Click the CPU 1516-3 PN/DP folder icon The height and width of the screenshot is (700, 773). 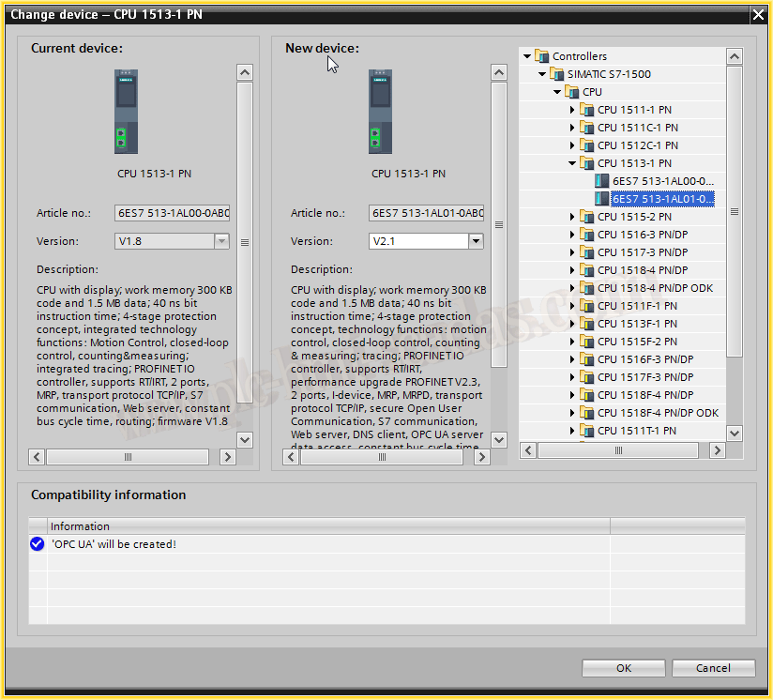click(587, 235)
